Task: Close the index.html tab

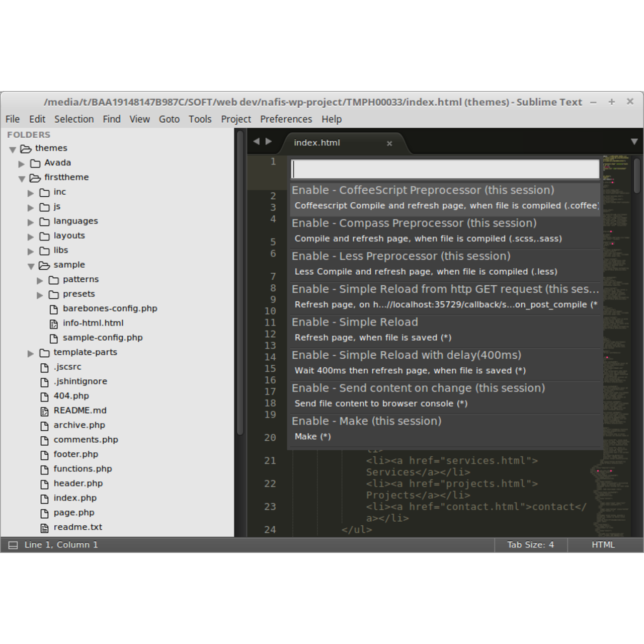Action: point(389,143)
